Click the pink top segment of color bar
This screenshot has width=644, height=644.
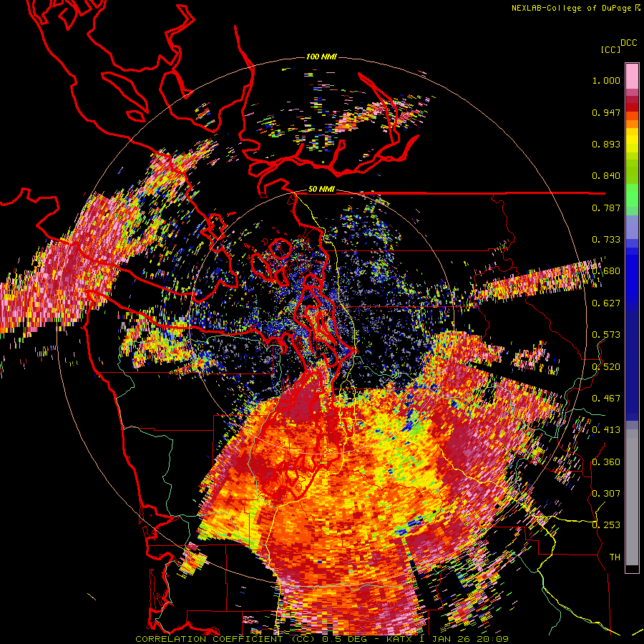pos(632,76)
